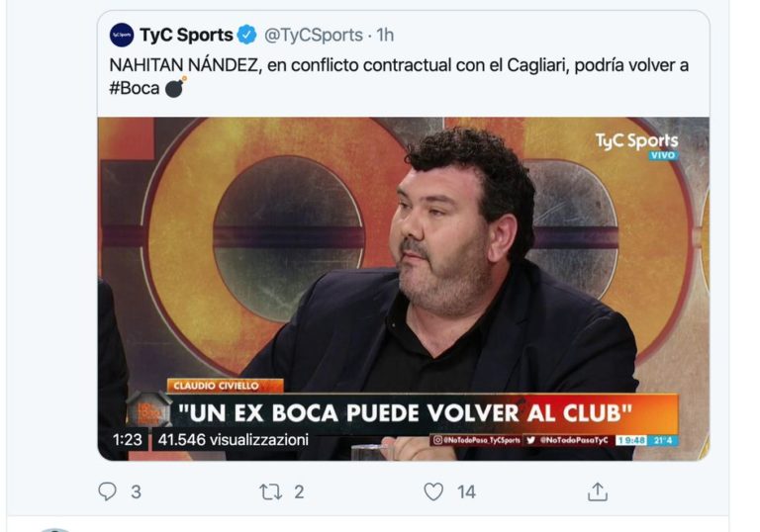Click the 41.546 visualizzazioni view count

234,439
